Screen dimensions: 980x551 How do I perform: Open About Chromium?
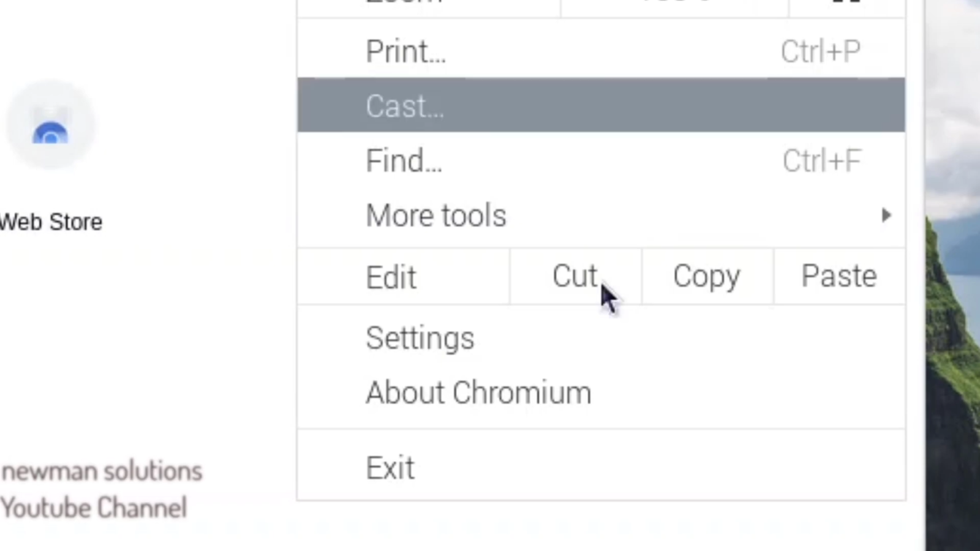(x=478, y=392)
